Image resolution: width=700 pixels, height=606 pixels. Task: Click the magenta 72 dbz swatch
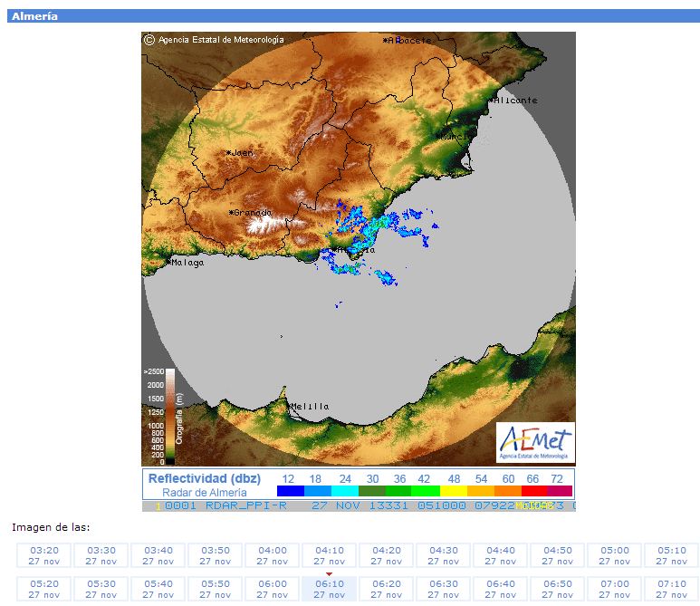point(560,491)
